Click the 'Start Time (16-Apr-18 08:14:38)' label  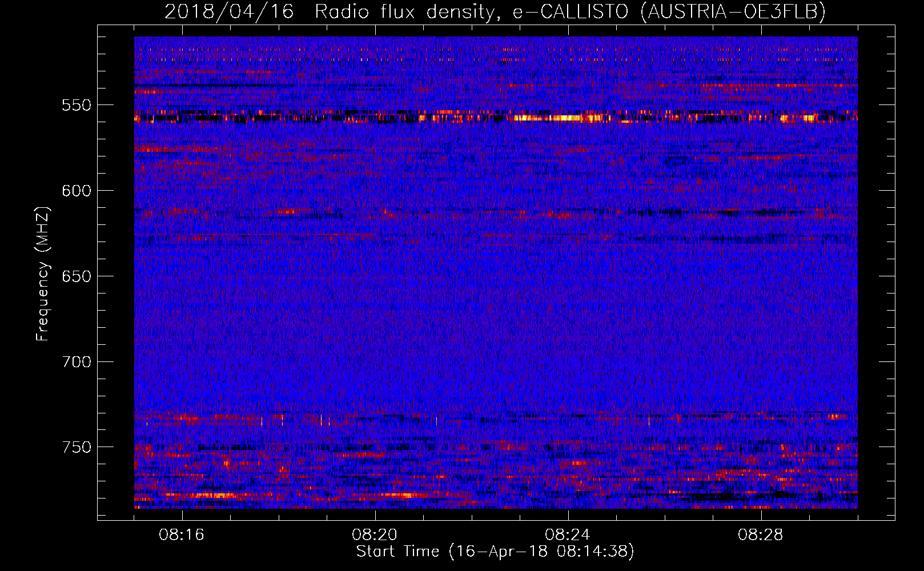point(495,552)
